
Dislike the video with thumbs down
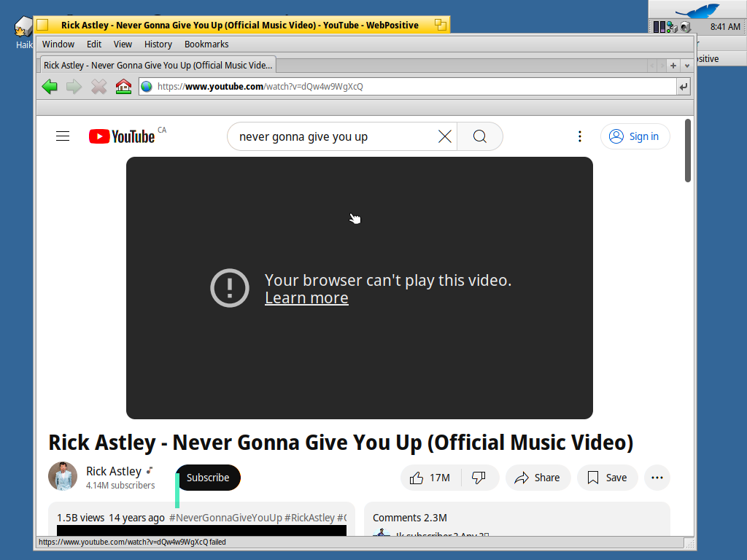(479, 478)
